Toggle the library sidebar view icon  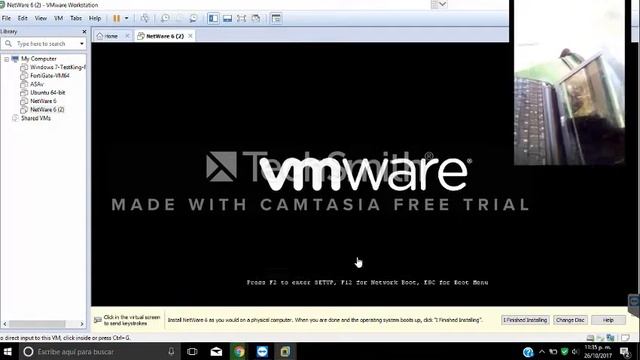pos(213,18)
